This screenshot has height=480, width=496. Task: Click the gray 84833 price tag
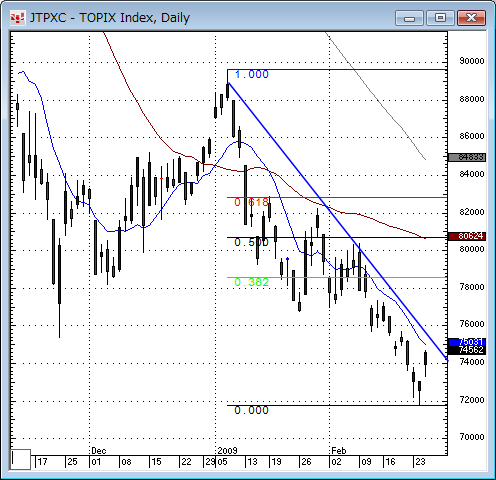[x=467, y=157]
